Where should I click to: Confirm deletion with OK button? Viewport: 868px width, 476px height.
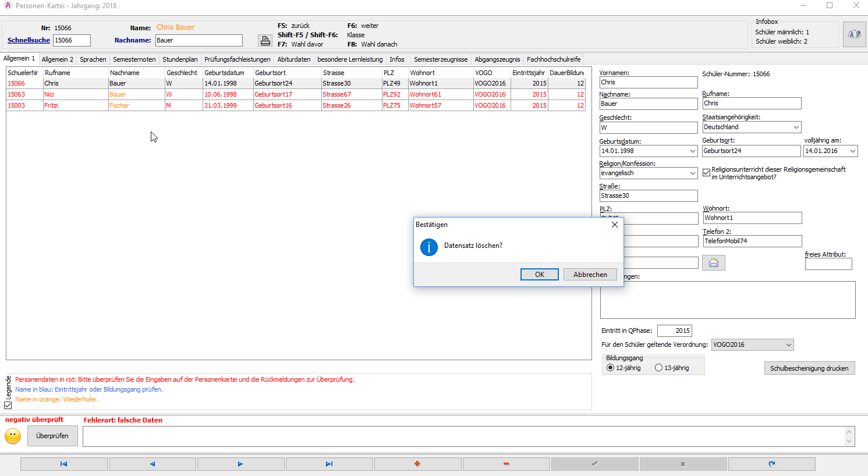[540, 275]
